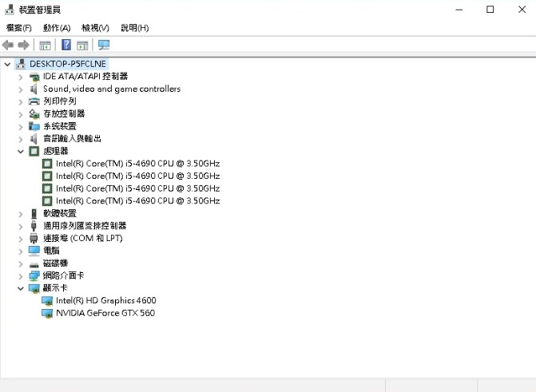Open the 動作(A) menu
Image resolution: width=536 pixels, height=392 pixels.
[57, 28]
